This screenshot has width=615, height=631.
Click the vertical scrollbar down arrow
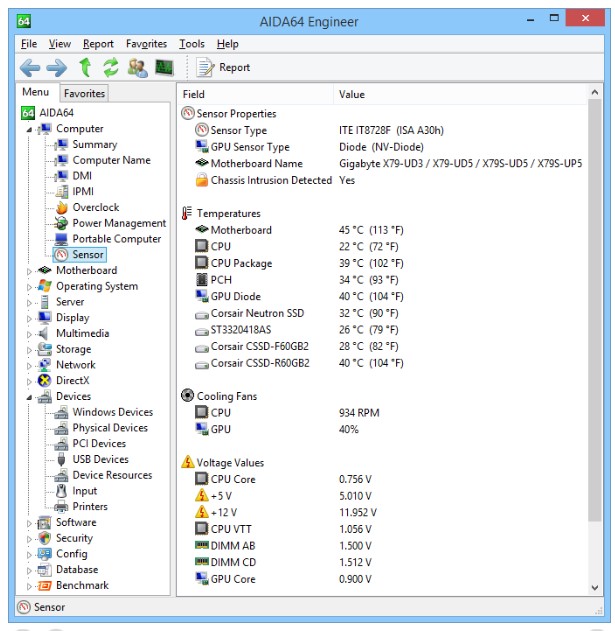click(594, 588)
